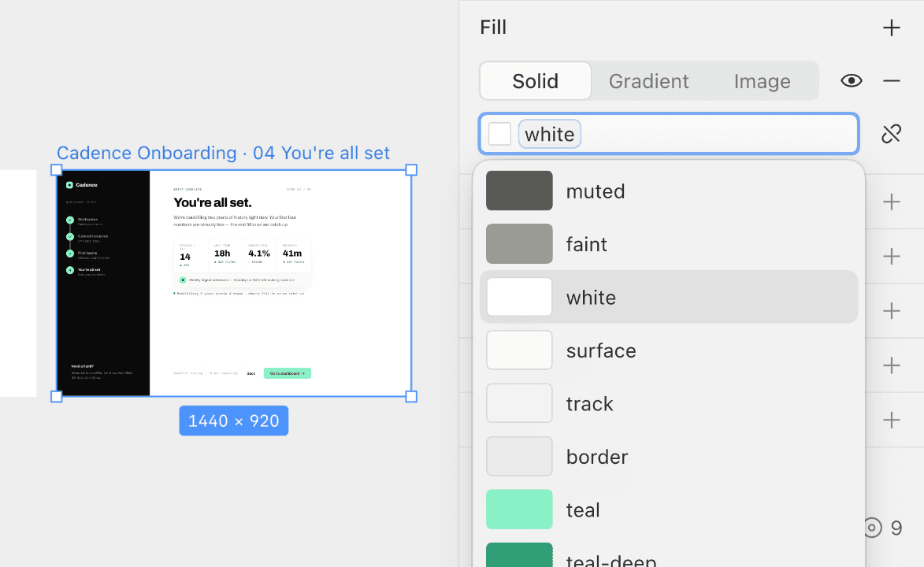
Task: Click the dark muted color swatch
Action: click(x=519, y=191)
